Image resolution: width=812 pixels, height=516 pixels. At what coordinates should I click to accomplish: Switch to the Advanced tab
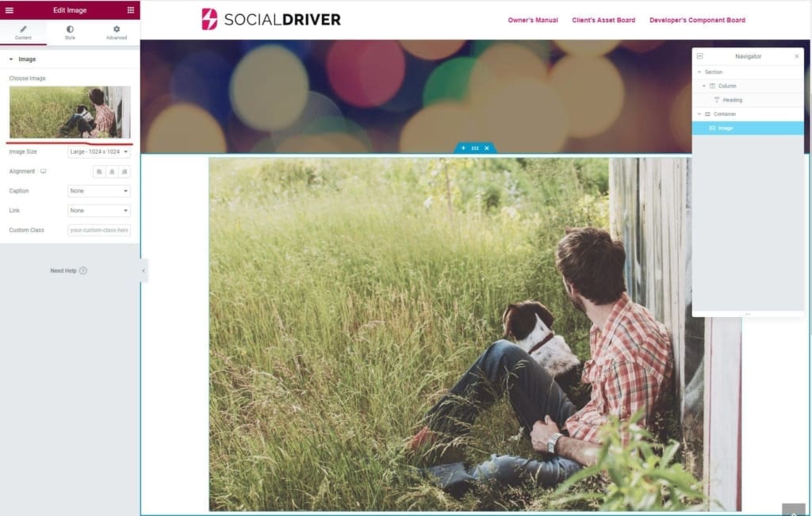[x=117, y=32]
